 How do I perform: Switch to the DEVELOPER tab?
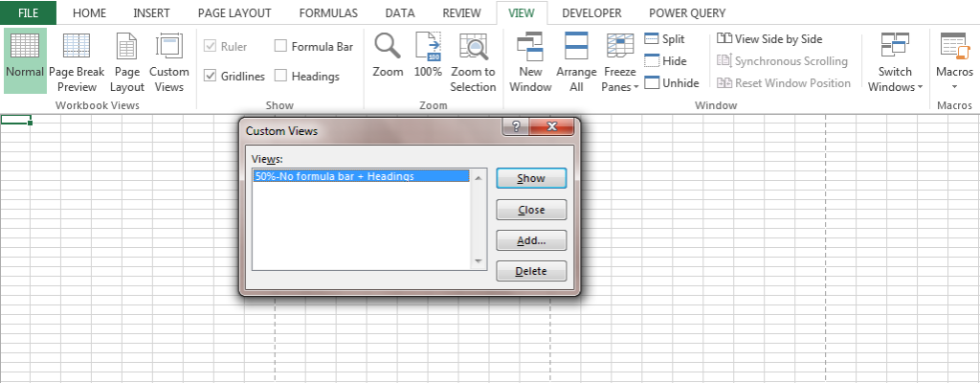[x=591, y=13]
